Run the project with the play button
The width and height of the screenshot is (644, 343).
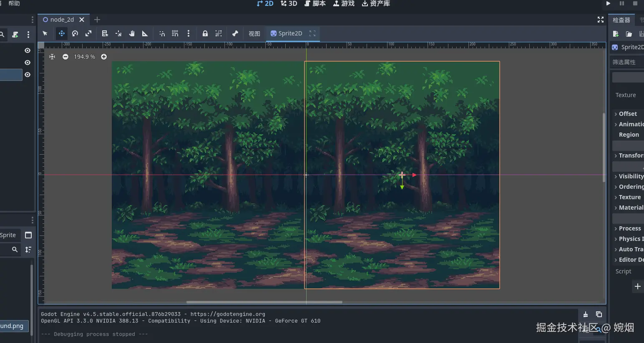tap(609, 3)
